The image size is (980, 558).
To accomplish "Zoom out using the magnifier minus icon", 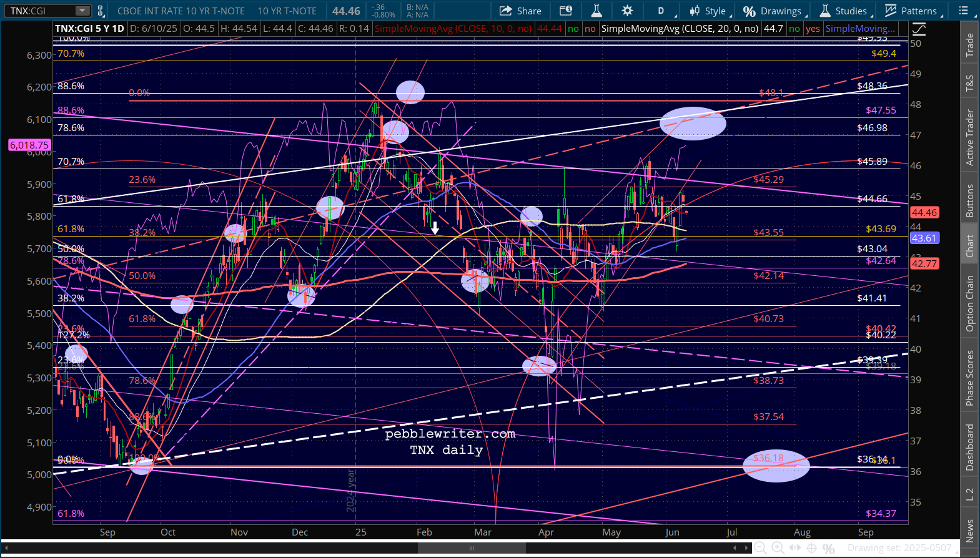I will coord(760,548).
